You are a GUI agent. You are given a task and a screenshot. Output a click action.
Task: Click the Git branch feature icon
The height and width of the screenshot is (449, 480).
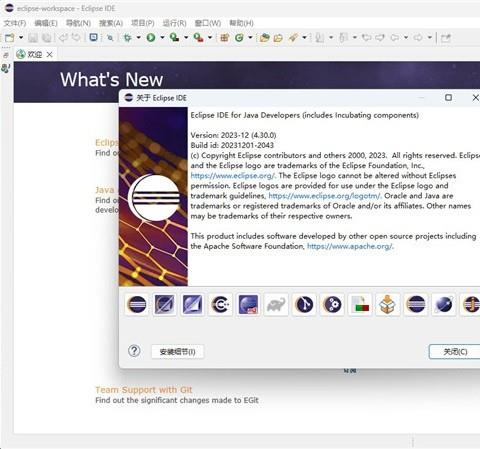pyautogui.click(x=304, y=304)
